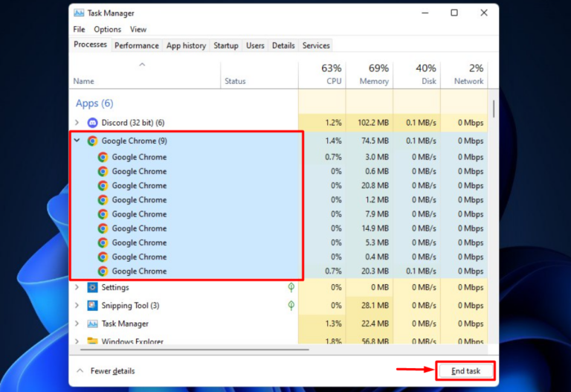Click the Apps (6) group heading

pyautogui.click(x=94, y=103)
